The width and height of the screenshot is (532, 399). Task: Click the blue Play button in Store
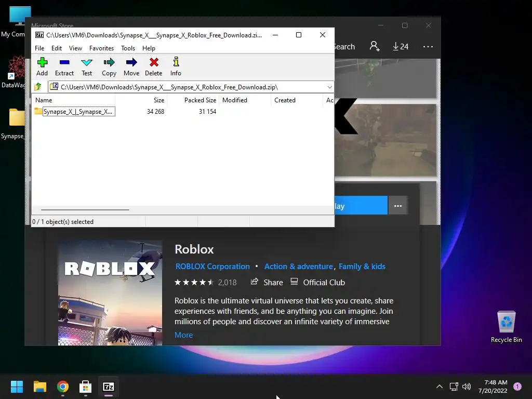pyautogui.click(x=361, y=206)
